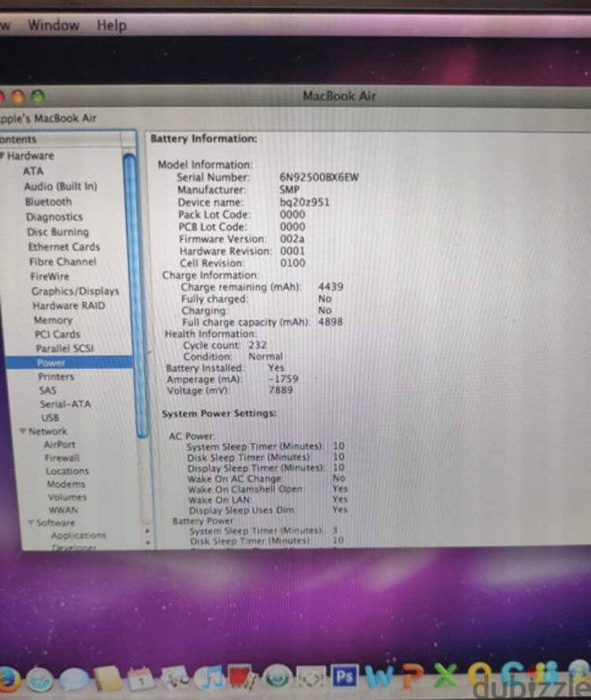Select Firewall under Network
The width and height of the screenshot is (591, 700).
click(61, 457)
